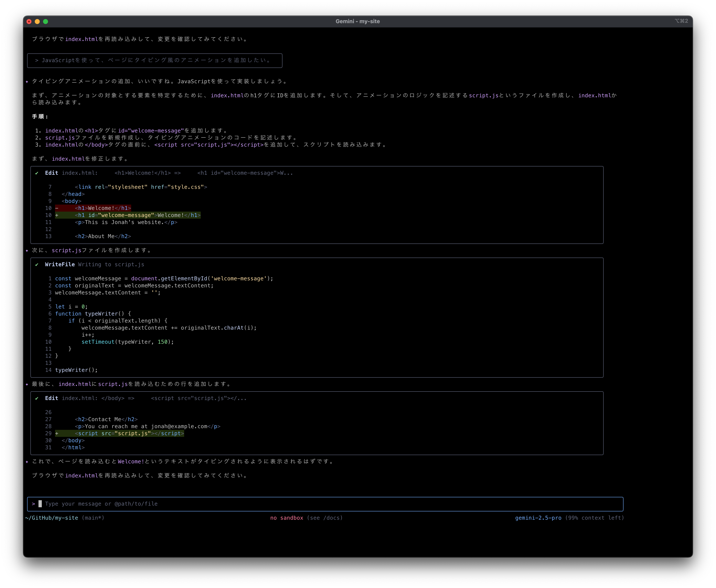Click the '手順:' heading
Screen dimensions: 716x588
click(40, 117)
